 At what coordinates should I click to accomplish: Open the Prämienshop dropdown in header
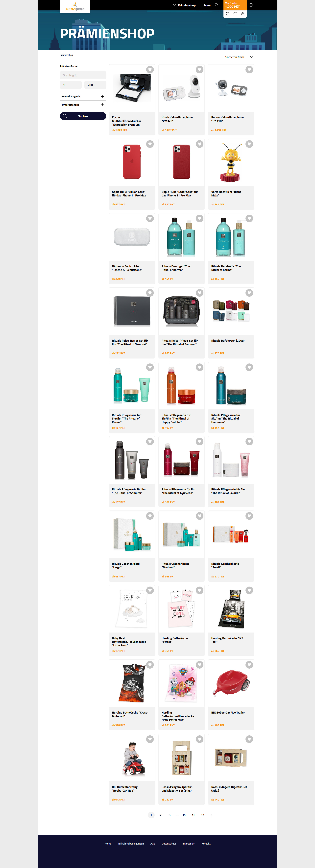pos(184,5)
